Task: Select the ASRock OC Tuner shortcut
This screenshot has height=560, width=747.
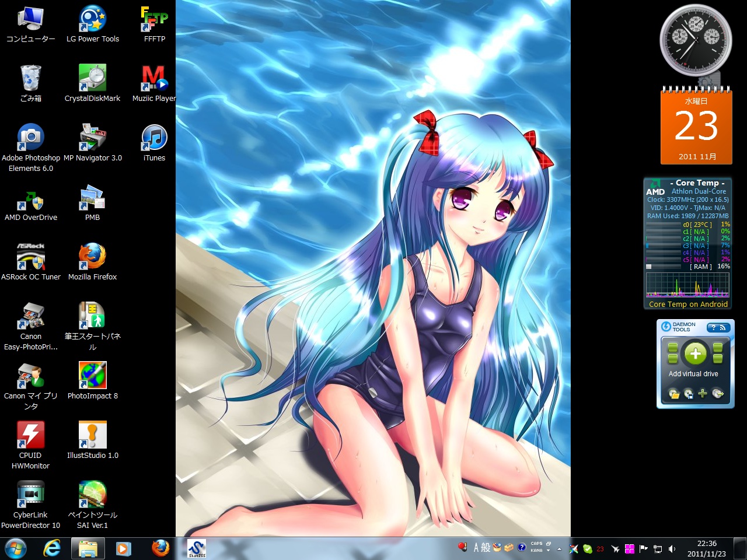Action: click(x=30, y=262)
